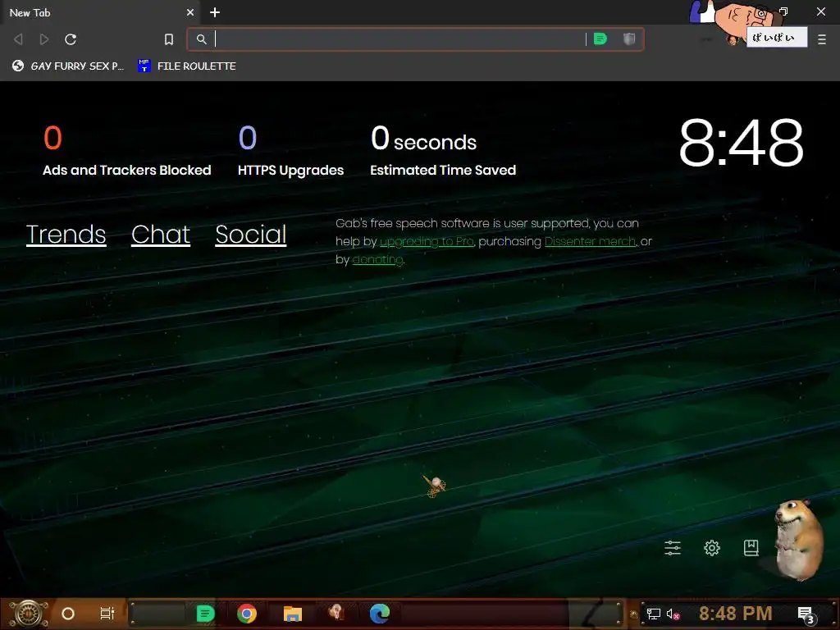Go forward with the forward arrow
This screenshot has width=840, height=630.
coord(44,39)
